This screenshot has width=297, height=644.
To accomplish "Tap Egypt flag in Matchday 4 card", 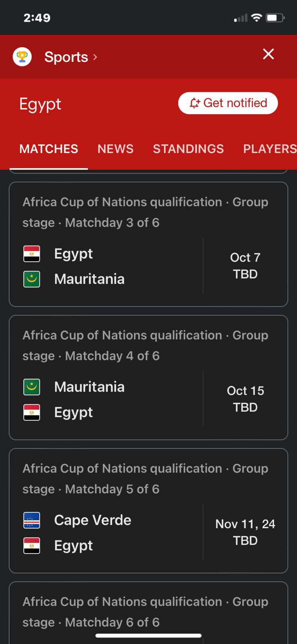I will 32,412.
